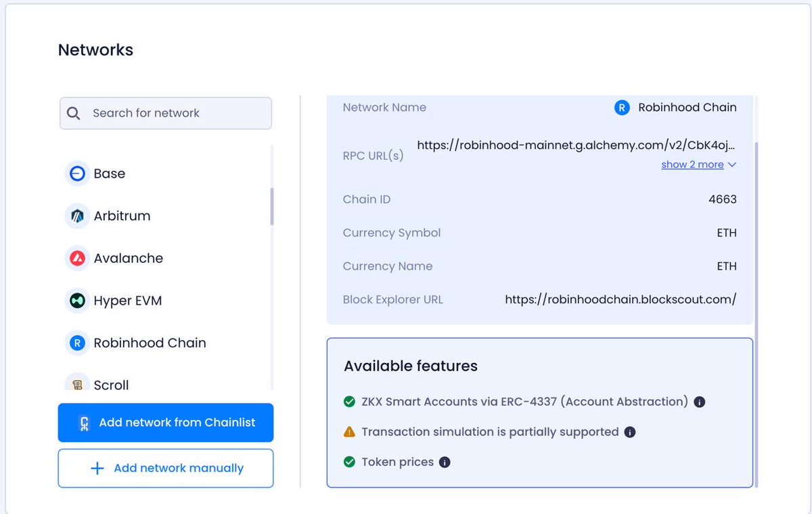Screen dimensions: 812x514
Task: Click the Base network logo icon
Action: 77,173
